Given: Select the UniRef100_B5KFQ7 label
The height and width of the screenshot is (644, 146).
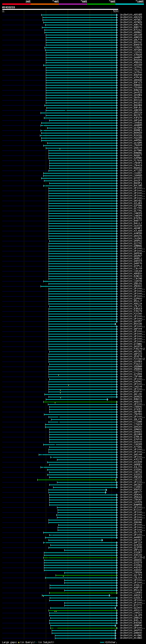Looking at the screenshot, I should point(131,490).
